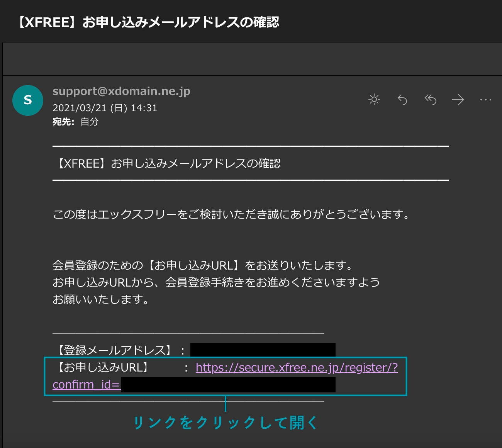Forward the email with the right arrow icon
This screenshot has height=448, width=502.
(x=458, y=100)
